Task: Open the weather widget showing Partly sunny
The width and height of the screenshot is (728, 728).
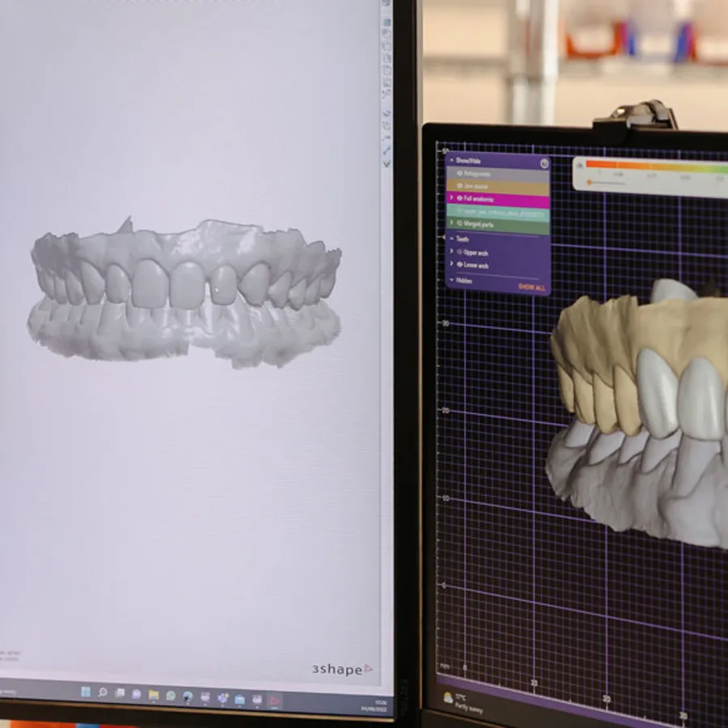Action: pos(463,702)
